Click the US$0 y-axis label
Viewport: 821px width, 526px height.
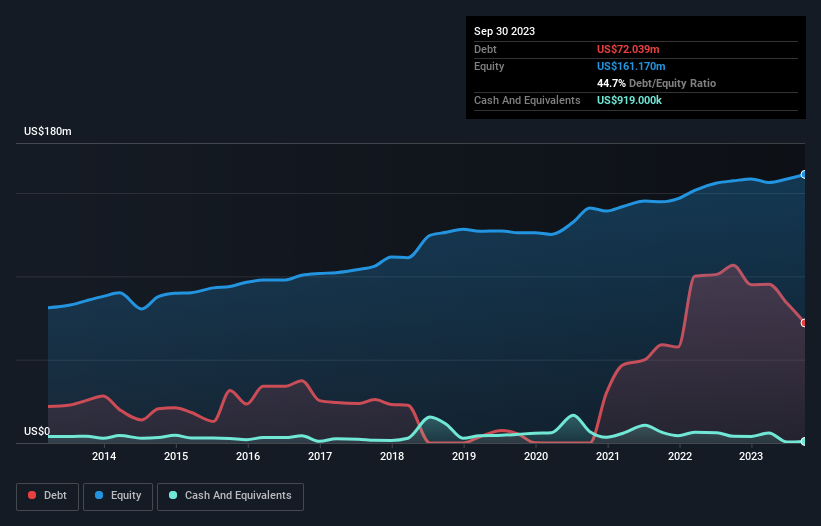pos(36,432)
